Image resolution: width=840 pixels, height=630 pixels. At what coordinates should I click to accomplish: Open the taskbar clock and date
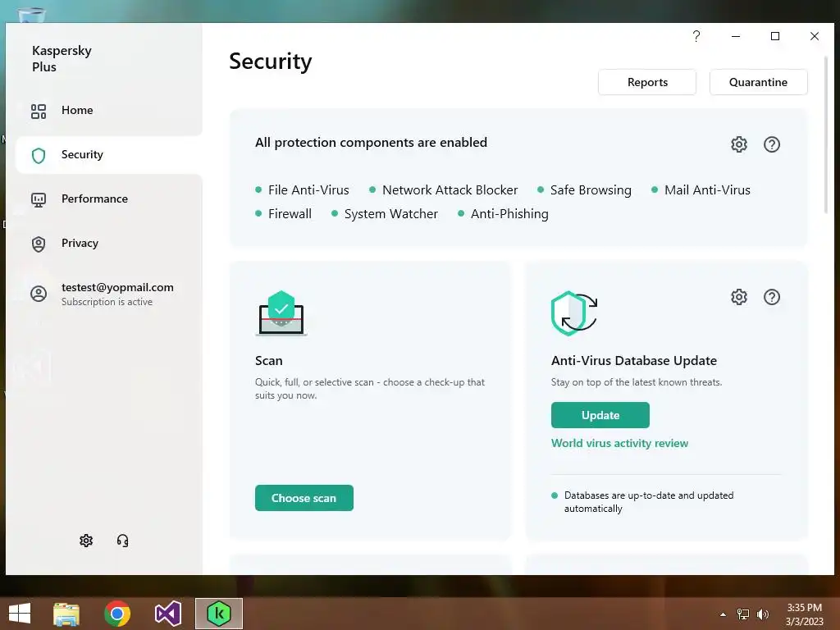click(804, 614)
